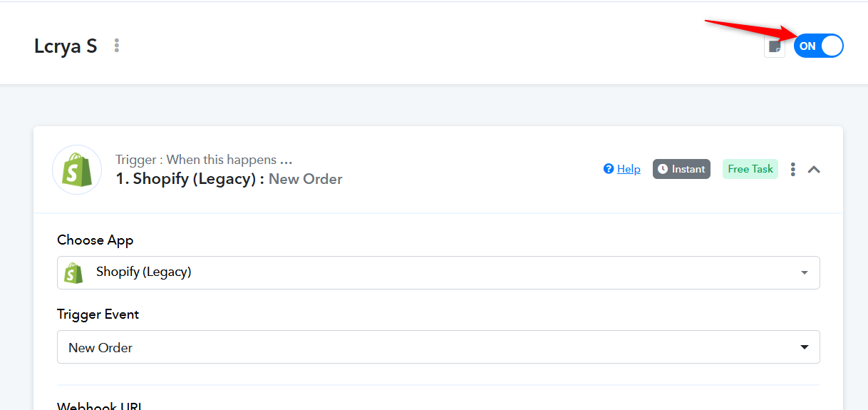The image size is (868, 410).
Task: Click the Shopify icon inside Choose App field
Action: [71, 272]
